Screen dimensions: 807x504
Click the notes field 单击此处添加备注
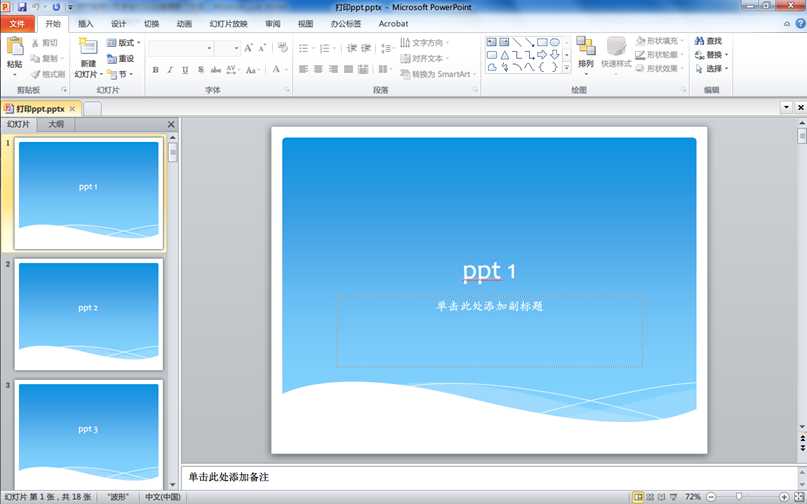coord(489,477)
